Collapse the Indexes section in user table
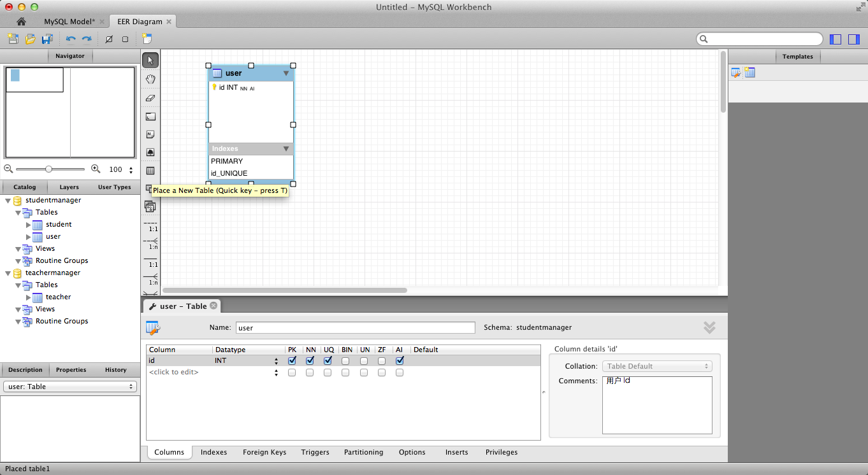The height and width of the screenshot is (475, 868). coord(286,149)
